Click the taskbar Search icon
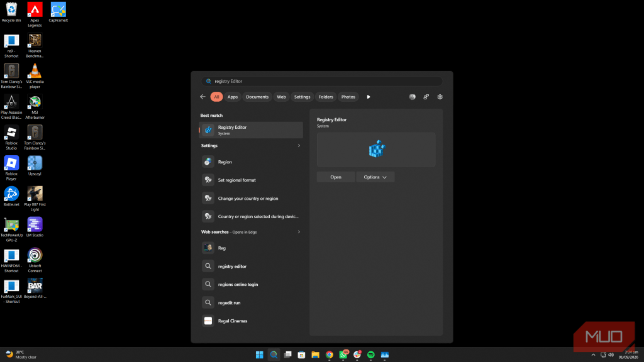This screenshot has width=644, height=362. click(274, 354)
